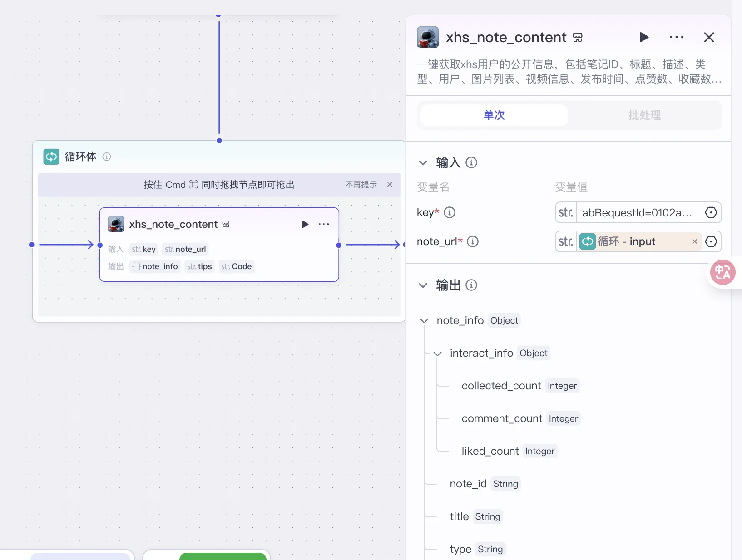Show info for the 输出 section
Screen dimensions: 742x560
coord(471,285)
